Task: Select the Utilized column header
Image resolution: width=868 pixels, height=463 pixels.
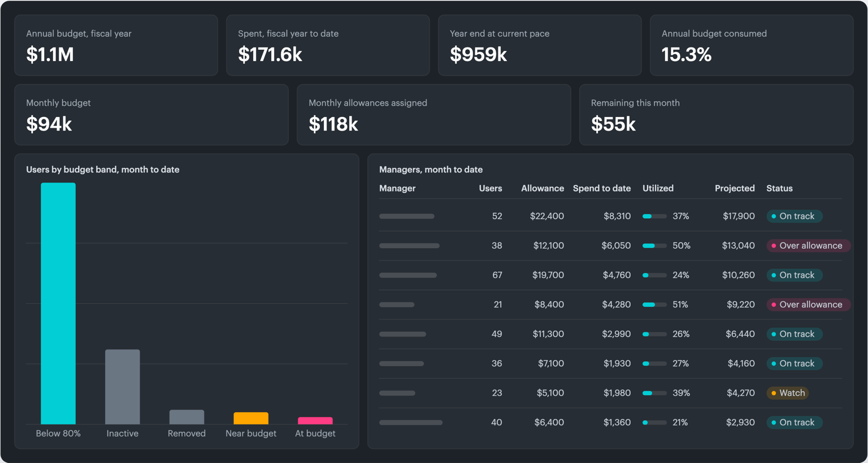Action: pyautogui.click(x=658, y=188)
